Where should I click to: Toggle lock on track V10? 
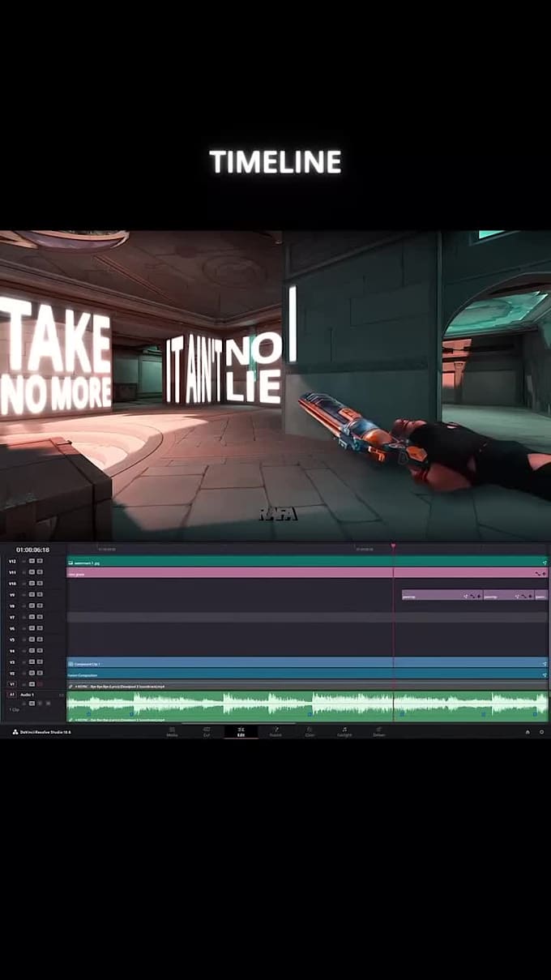pos(24,584)
